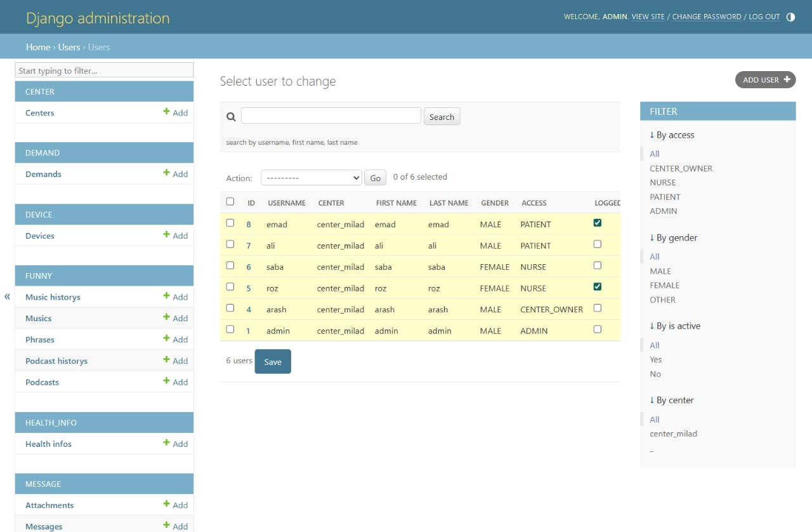Viewport: 812px width, 532px height.
Task: Click the plus Add icon beside Devices
Action: tap(167, 235)
